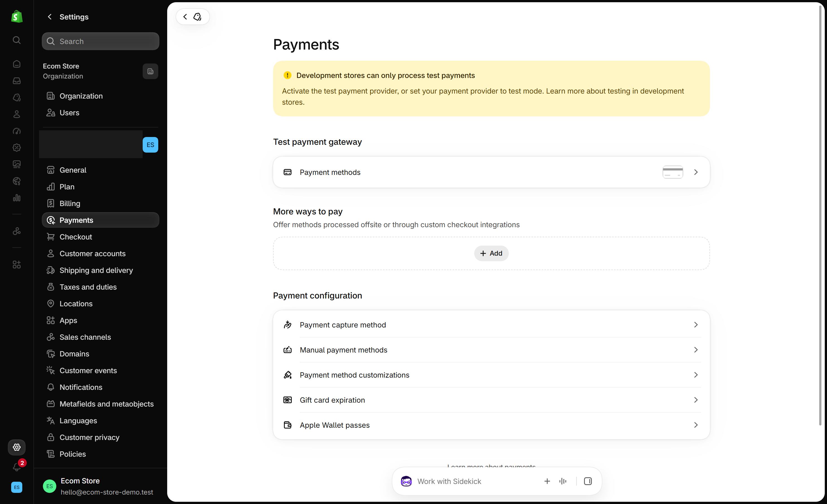Screen dimensions: 827x504
Task: Select Billing in settings menu
Action: point(100,204)
